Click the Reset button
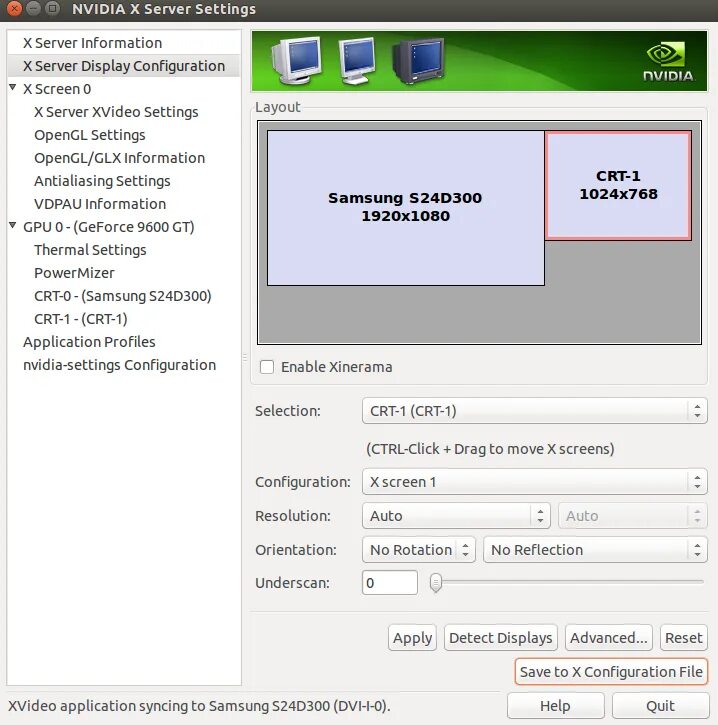 [684, 638]
